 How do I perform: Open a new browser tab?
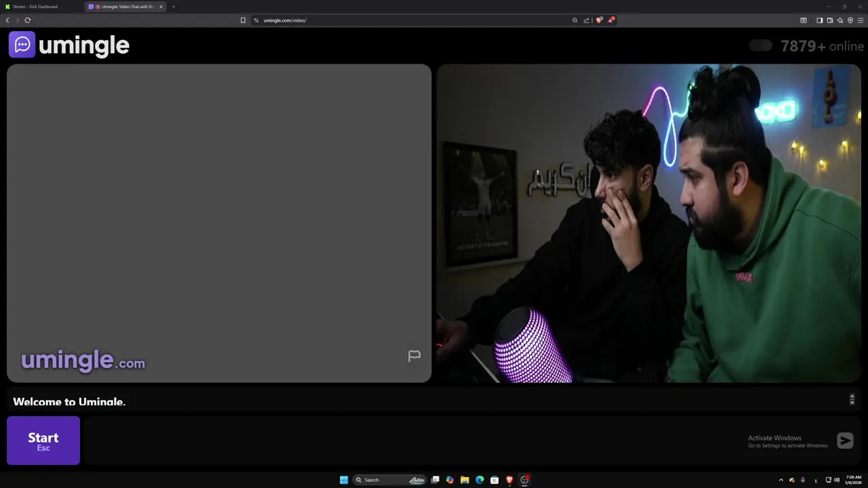coord(174,7)
